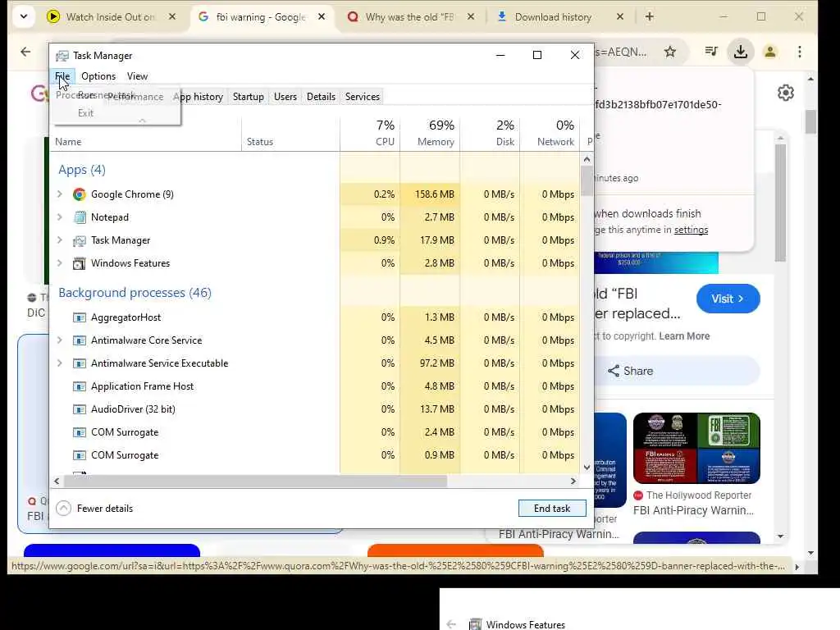Click back arrow in Windows Features window
This screenshot has width=840, height=630.
(451, 624)
